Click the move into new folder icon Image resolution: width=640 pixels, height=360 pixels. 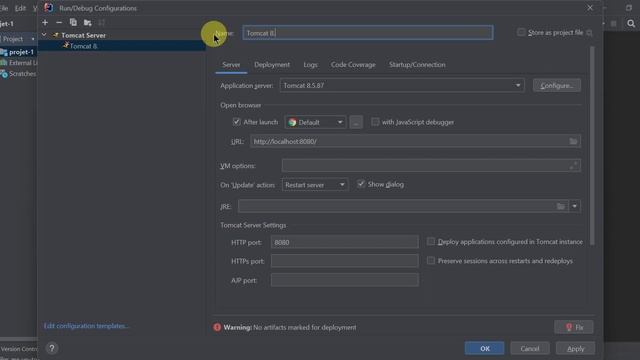87,23
